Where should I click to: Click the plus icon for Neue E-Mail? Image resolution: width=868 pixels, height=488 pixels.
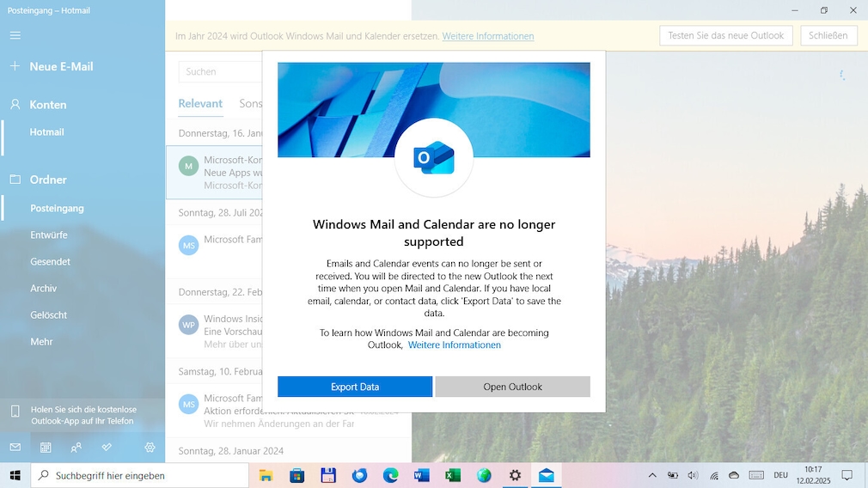pyautogui.click(x=15, y=66)
